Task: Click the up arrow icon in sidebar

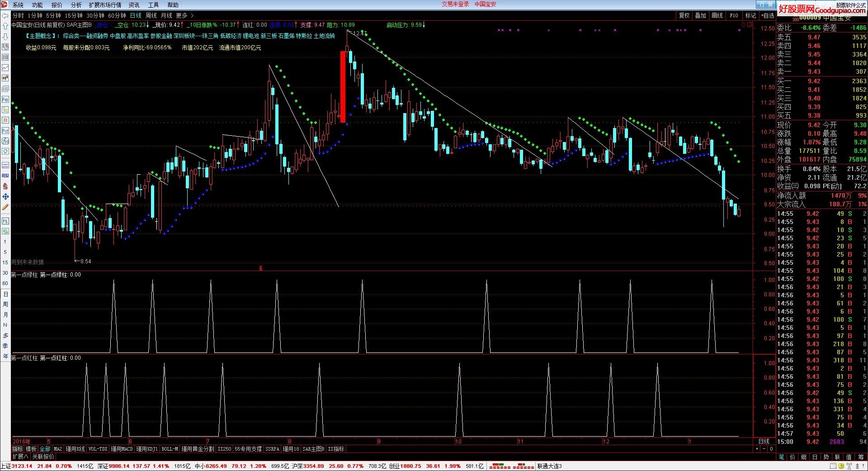Action: tap(5, 26)
